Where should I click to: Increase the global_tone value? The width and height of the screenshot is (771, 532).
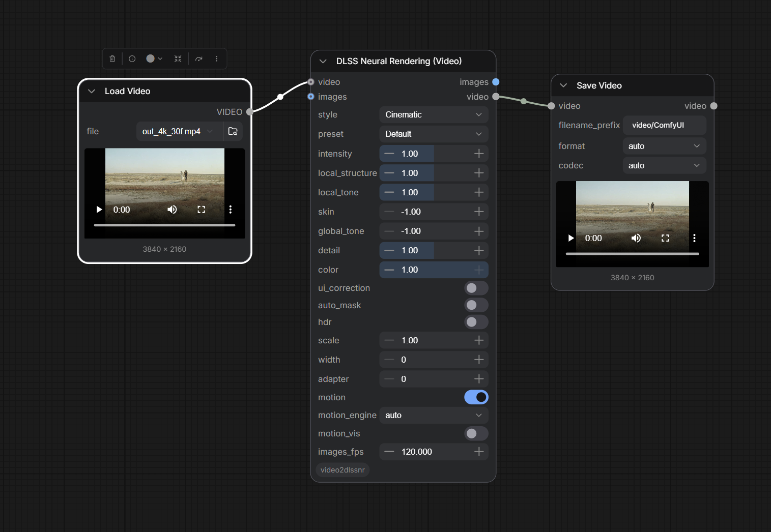coord(479,231)
